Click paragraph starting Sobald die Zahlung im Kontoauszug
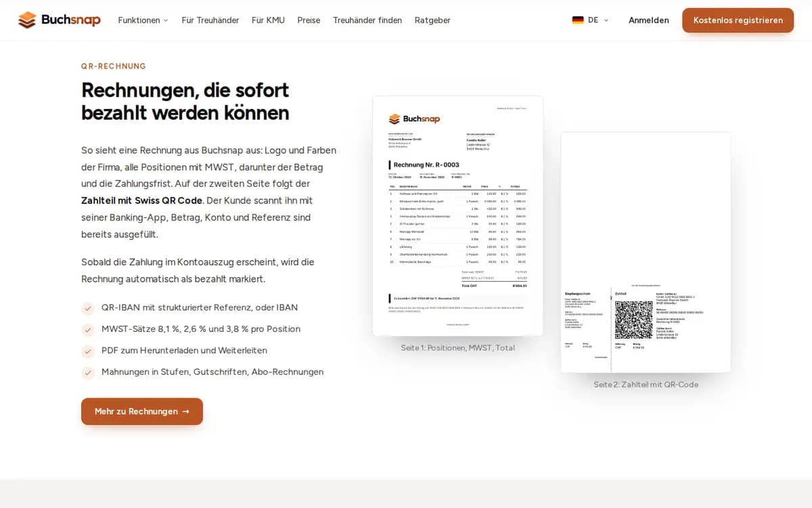 198,270
